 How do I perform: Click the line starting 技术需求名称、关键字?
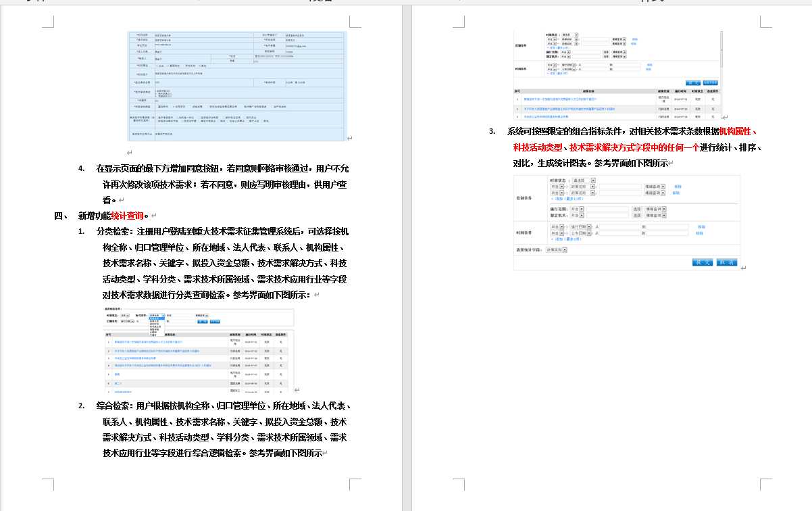click(226, 263)
